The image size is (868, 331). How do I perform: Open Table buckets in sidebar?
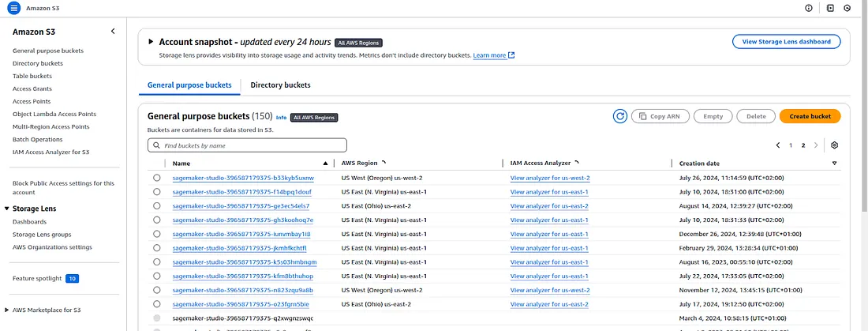point(32,76)
